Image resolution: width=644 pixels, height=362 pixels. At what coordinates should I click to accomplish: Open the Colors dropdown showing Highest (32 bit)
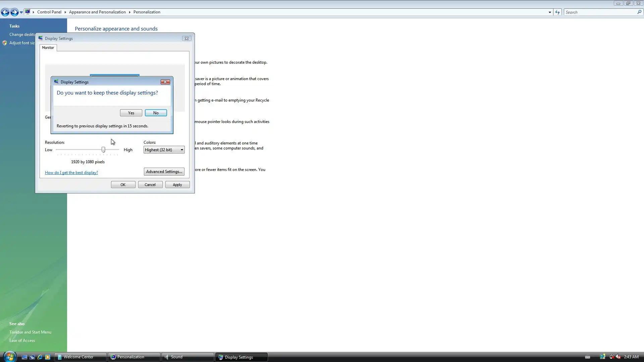(x=164, y=150)
